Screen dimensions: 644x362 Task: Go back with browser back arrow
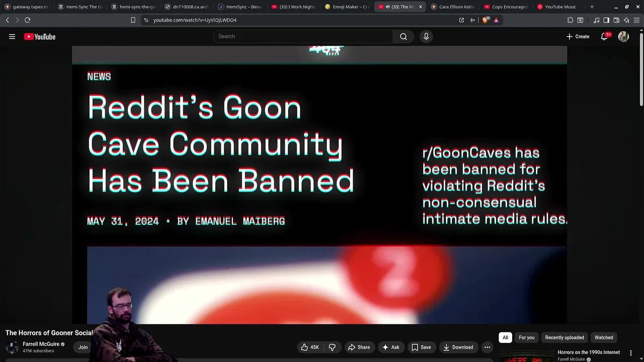click(8, 20)
